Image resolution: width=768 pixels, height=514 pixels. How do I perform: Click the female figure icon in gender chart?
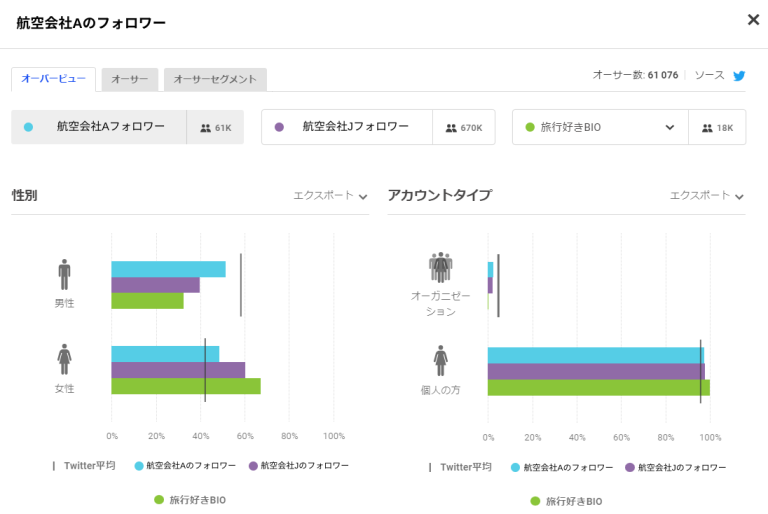pyautogui.click(x=64, y=360)
